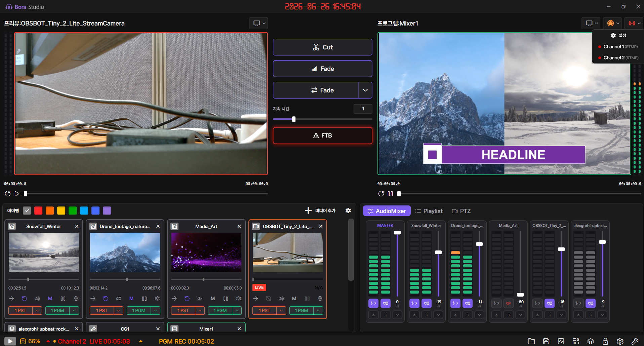
Task: Click the FTB button
Action: [323, 136]
